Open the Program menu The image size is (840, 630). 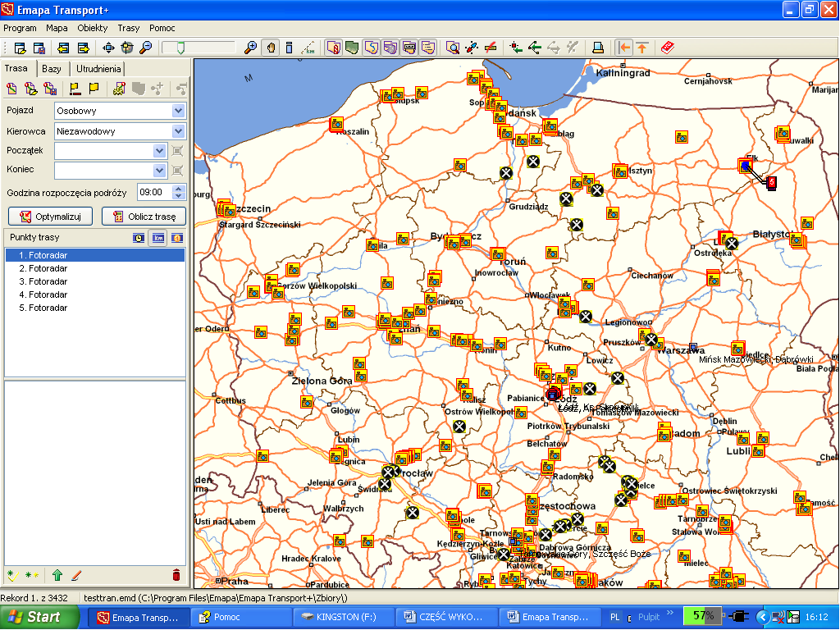(20, 28)
